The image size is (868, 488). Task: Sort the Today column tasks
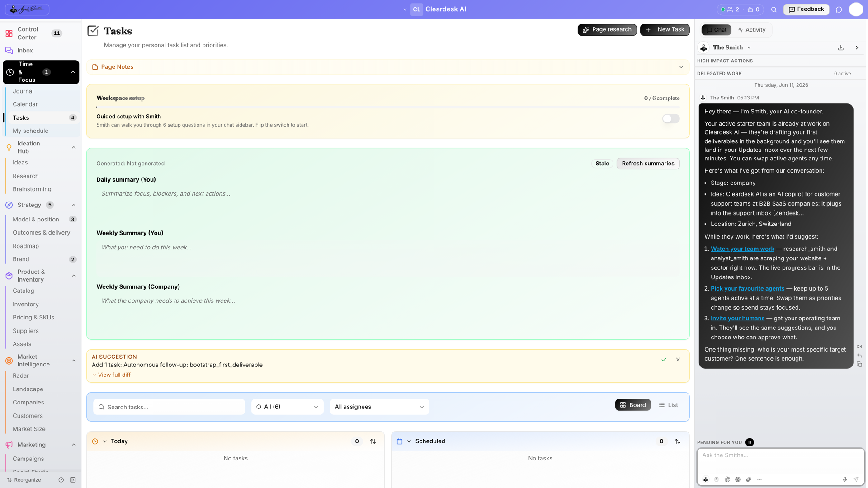coord(373,441)
